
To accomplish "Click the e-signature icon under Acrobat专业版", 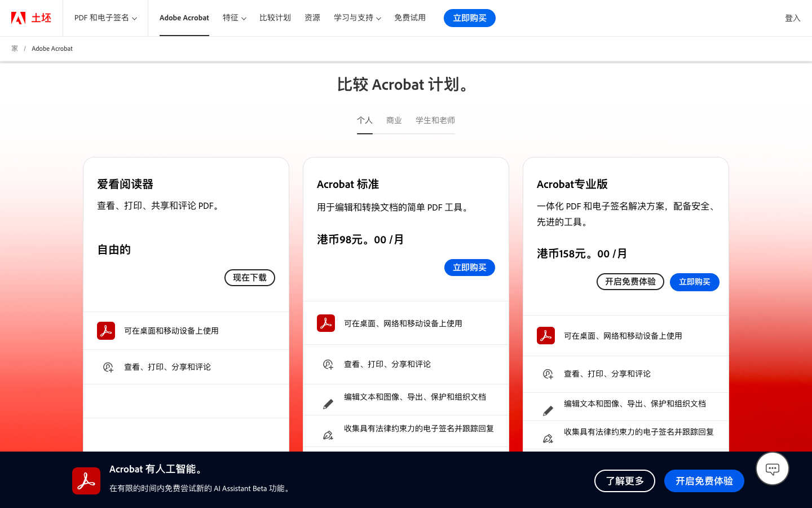I will pos(547,437).
